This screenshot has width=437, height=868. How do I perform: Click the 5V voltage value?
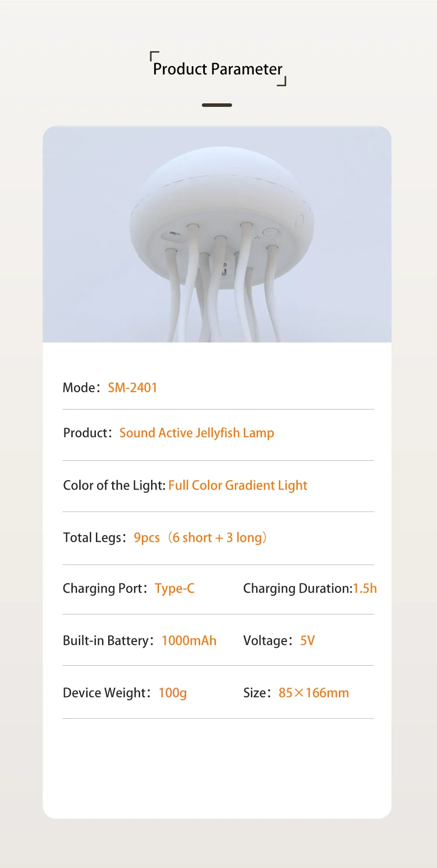[307, 641]
